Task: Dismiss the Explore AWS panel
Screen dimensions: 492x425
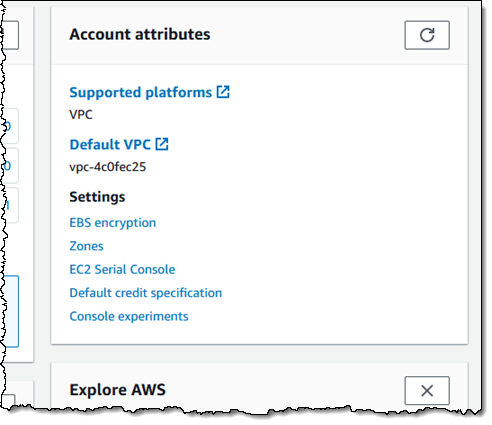Action: (427, 390)
